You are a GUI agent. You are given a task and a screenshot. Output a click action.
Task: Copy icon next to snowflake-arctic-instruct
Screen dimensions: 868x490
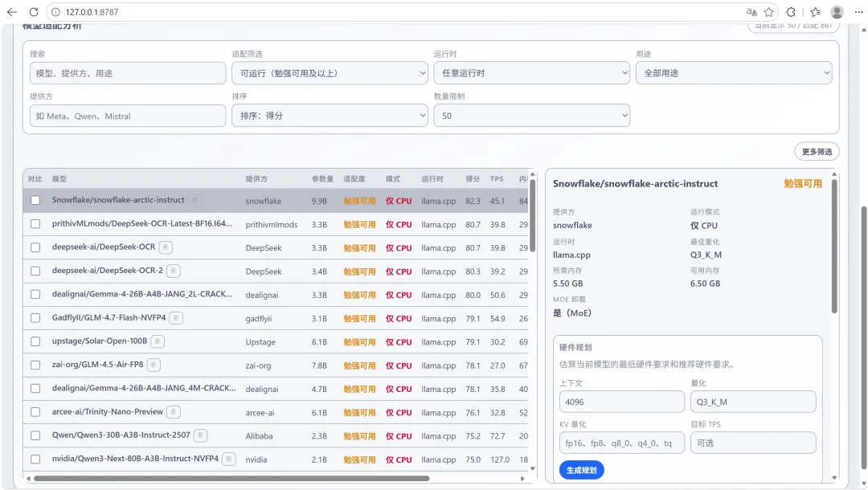click(194, 200)
